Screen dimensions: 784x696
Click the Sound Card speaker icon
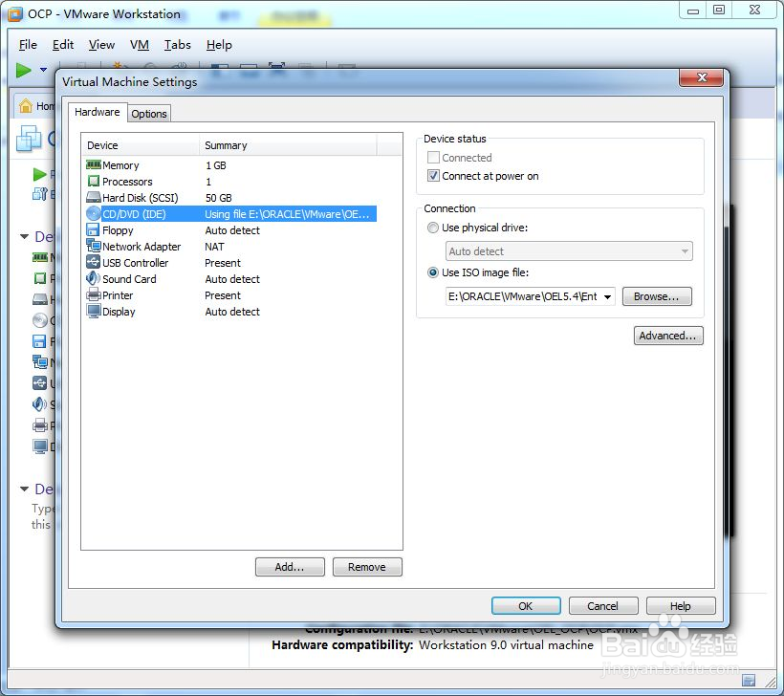coord(93,278)
